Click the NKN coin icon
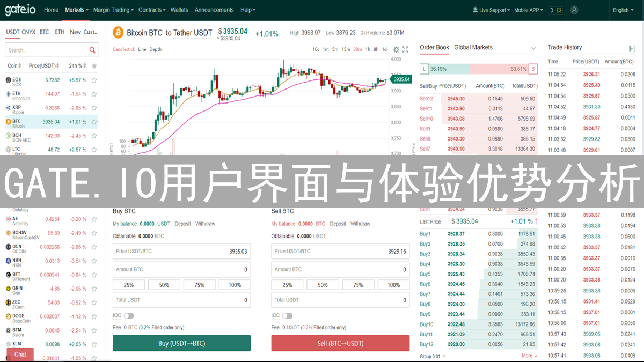The image size is (644, 362). [x=8, y=261]
